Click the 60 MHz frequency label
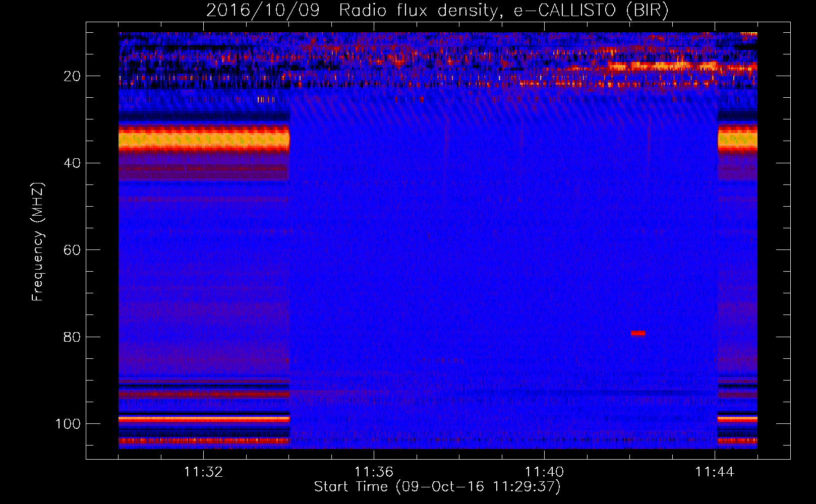The height and width of the screenshot is (504, 816). point(72,250)
